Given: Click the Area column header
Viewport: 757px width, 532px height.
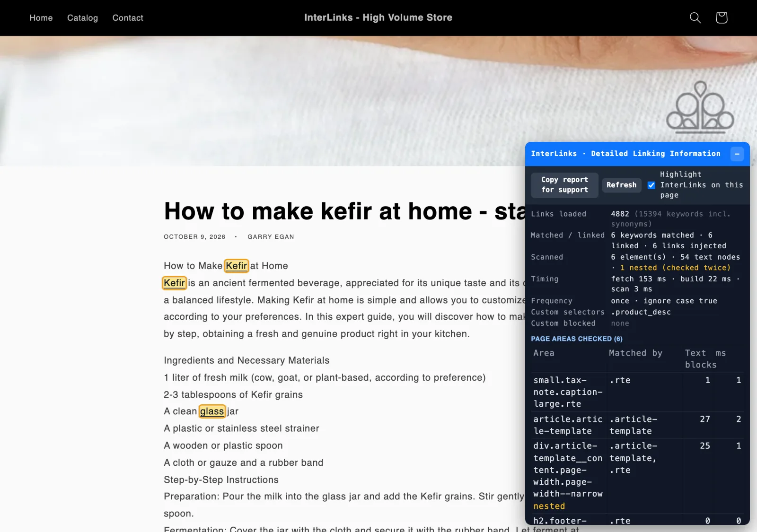Looking at the screenshot, I should coord(544,353).
